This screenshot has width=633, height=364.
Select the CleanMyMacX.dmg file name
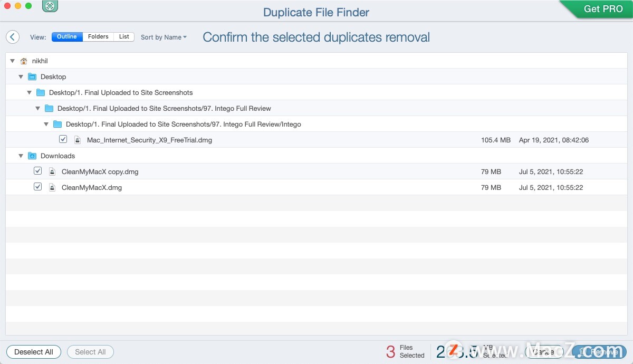pos(92,188)
